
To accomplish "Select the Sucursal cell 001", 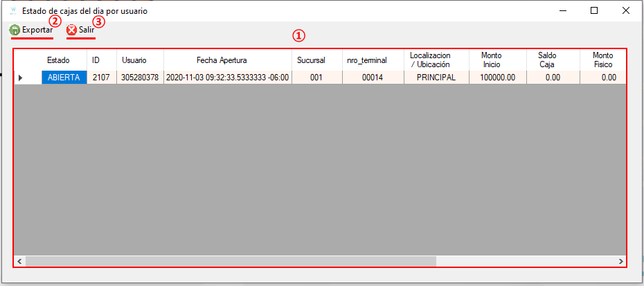I will pos(317,78).
